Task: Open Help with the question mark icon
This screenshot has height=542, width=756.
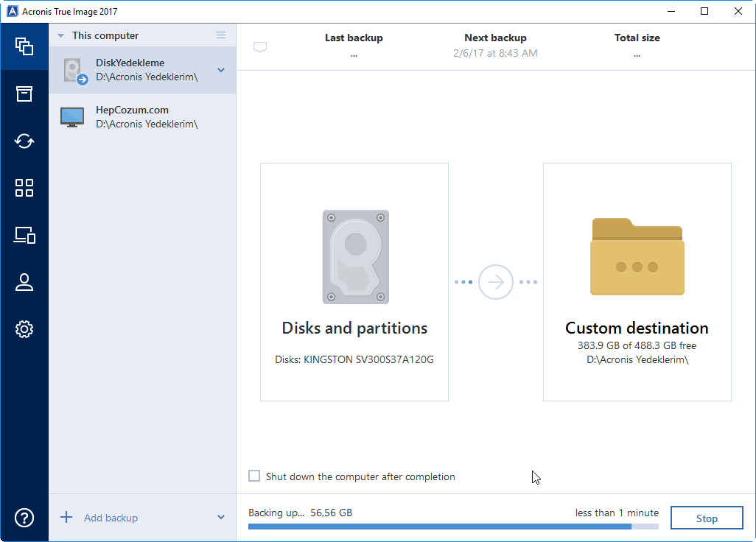Action: 24,518
